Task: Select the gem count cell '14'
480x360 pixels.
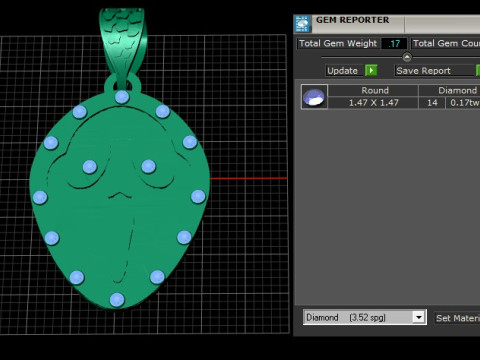Action: coord(432,103)
